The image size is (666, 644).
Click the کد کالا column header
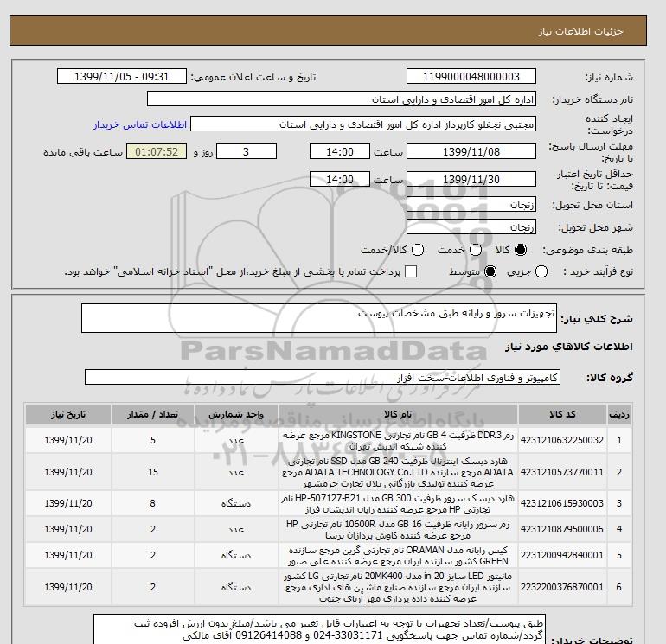562,414
